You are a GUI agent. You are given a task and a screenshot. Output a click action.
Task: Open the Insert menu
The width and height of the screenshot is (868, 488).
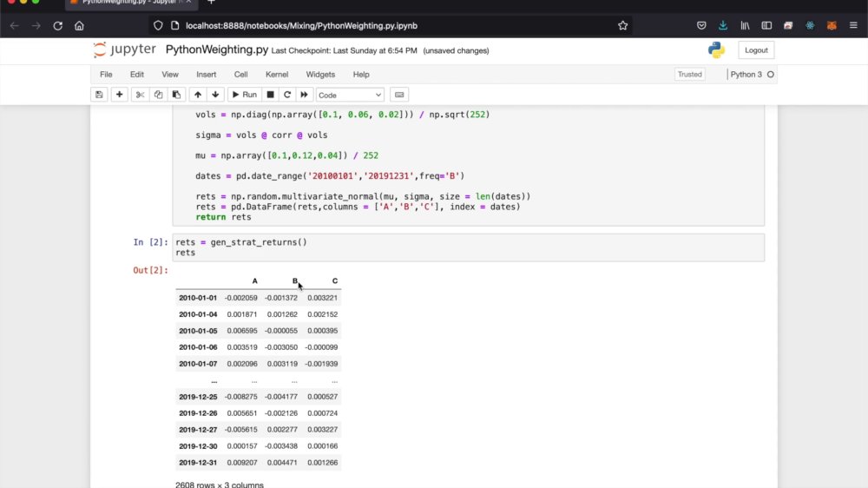[206, 74]
